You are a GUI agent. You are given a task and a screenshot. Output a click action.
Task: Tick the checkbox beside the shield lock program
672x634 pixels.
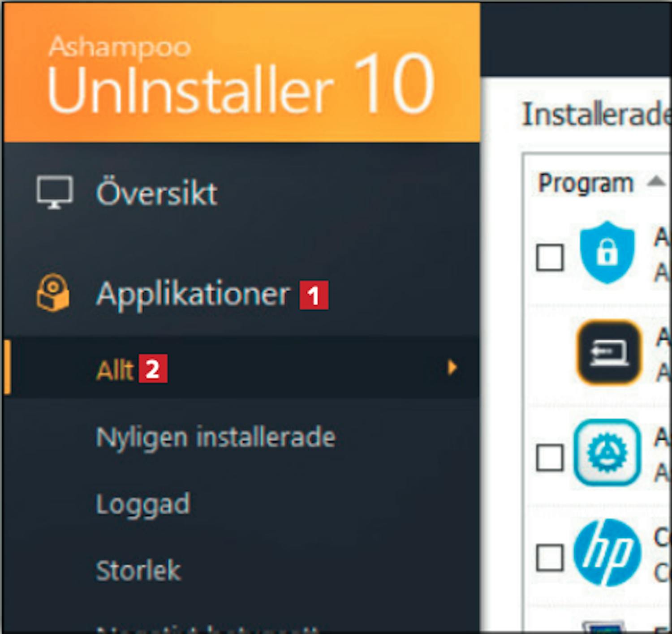[x=550, y=257]
